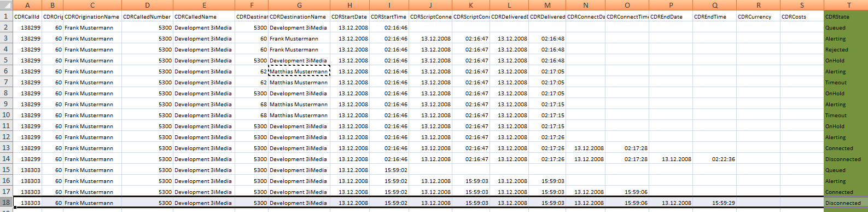Select row 18 header
Screen dimensions: 868x212
6,203
